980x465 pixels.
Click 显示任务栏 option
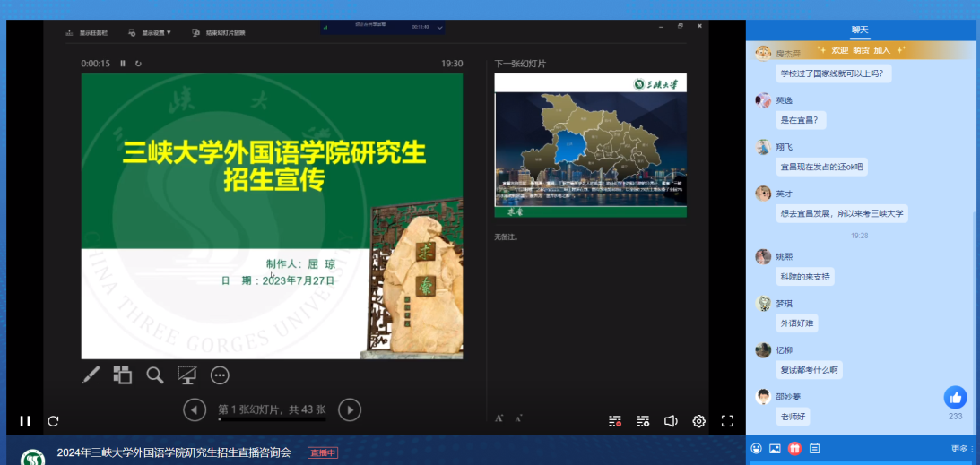pyautogui.click(x=86, y=32)
